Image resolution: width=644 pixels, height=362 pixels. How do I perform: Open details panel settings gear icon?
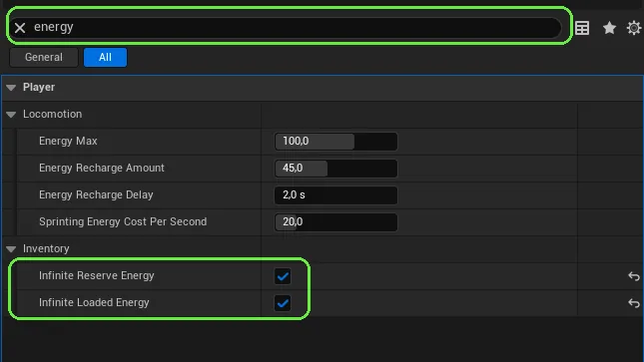click(x=634, y=28)
